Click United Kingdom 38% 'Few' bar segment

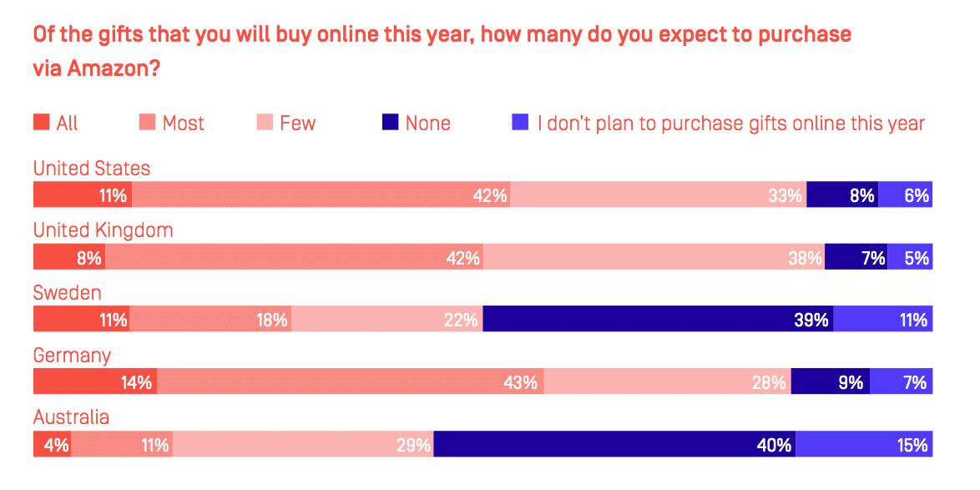653,258
